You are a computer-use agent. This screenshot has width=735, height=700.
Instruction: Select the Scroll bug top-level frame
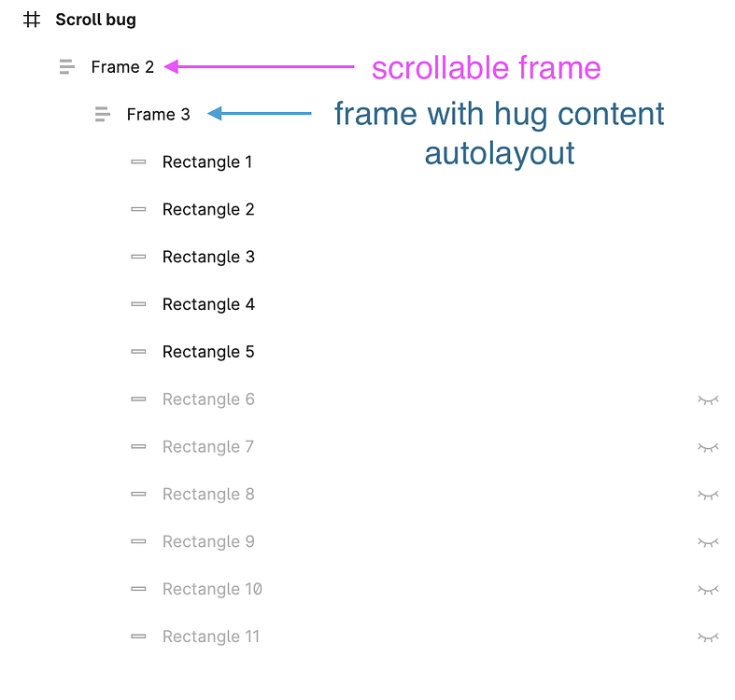[95, 20]
